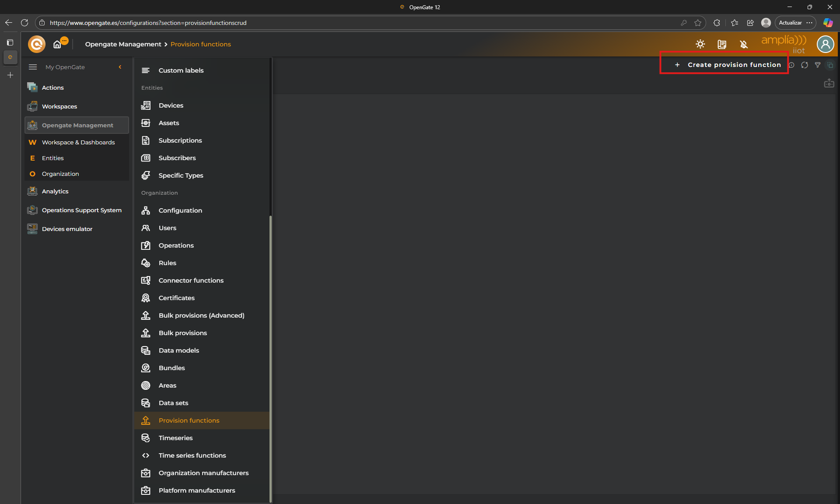Expand the Operations Support System item
This screenshot has height=504, width=840.
pyautogui.click(x=81, y=210)
